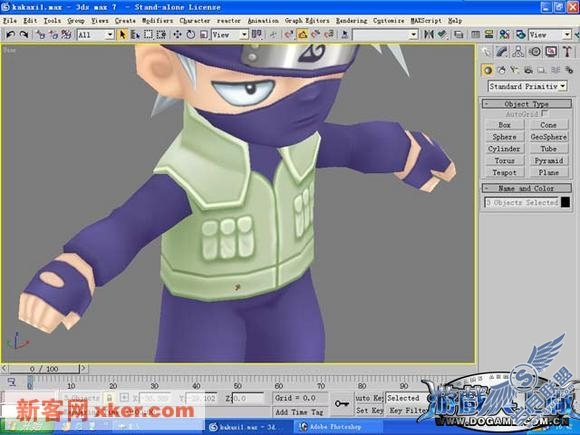Image resolution: width=580 pixels, height=435 pixels.
Task: Open the Selected key filter dropdown
Action: [x=405, y=398]
